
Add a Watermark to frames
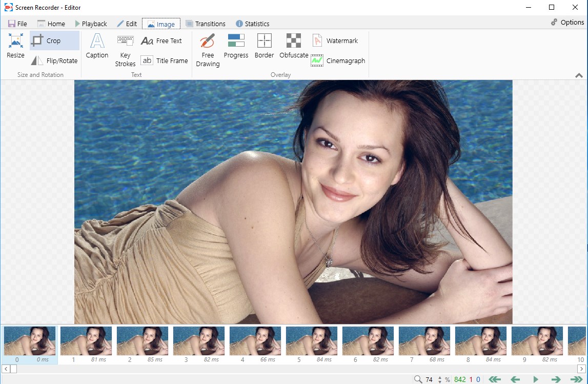click(x=335, y=41)
